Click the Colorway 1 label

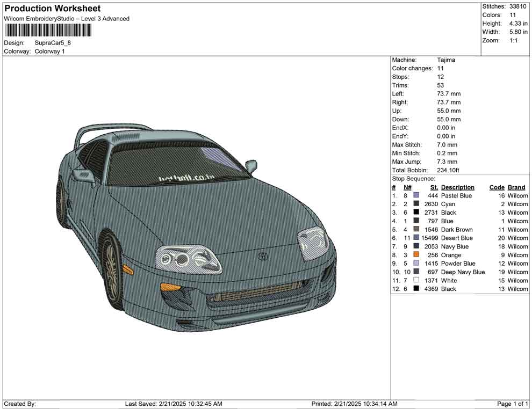click(x=49, y=52)
